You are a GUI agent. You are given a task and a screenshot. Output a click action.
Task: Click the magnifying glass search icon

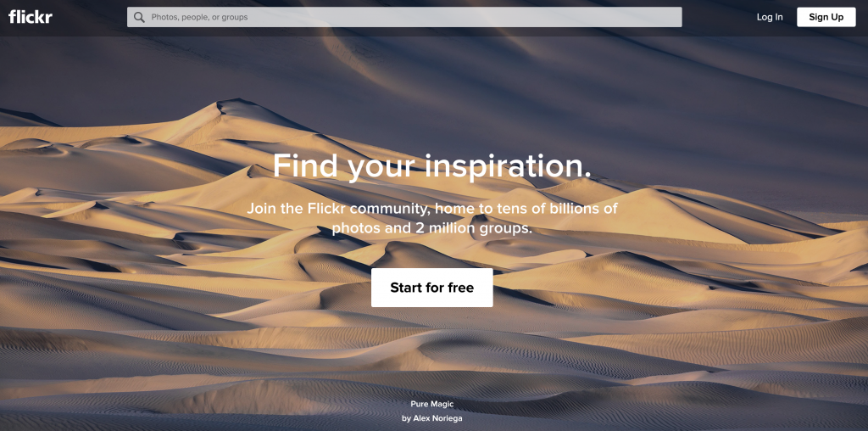coord(140,17)
